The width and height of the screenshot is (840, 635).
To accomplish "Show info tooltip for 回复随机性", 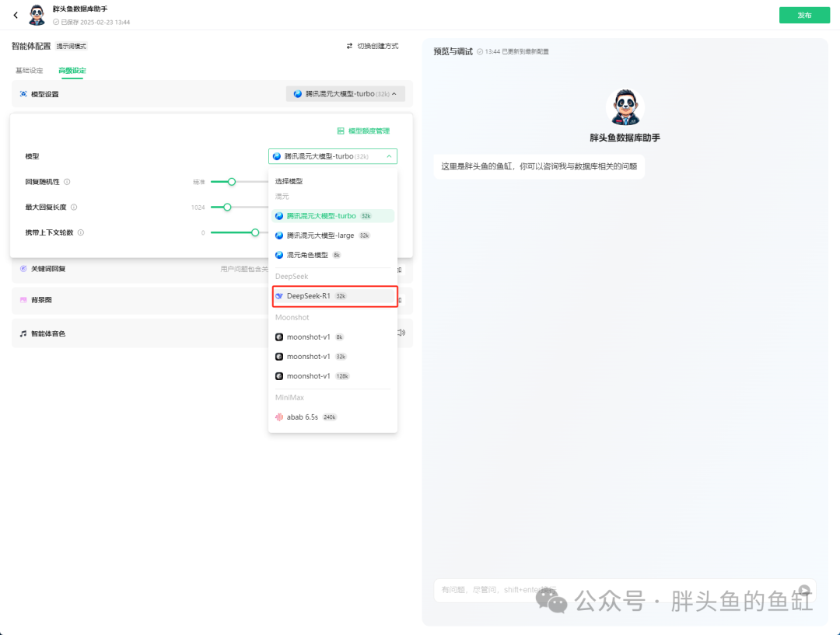I will pos(67,182).
